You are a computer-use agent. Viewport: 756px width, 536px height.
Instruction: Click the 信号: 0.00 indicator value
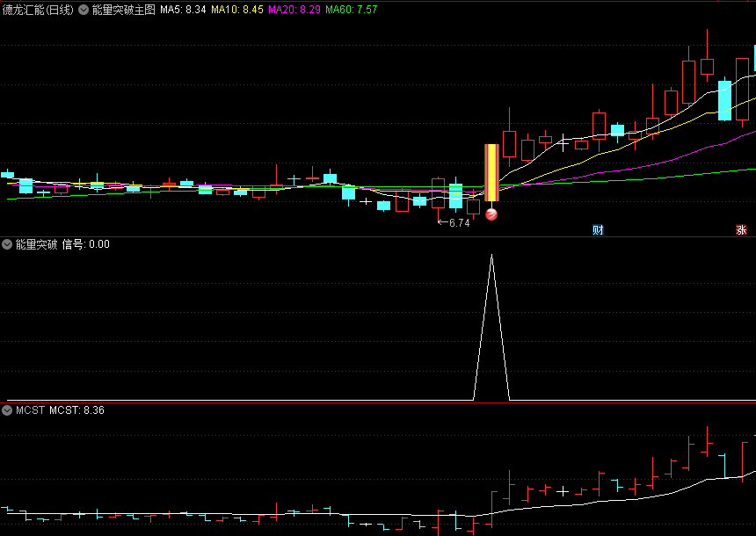tap(86, 244)
